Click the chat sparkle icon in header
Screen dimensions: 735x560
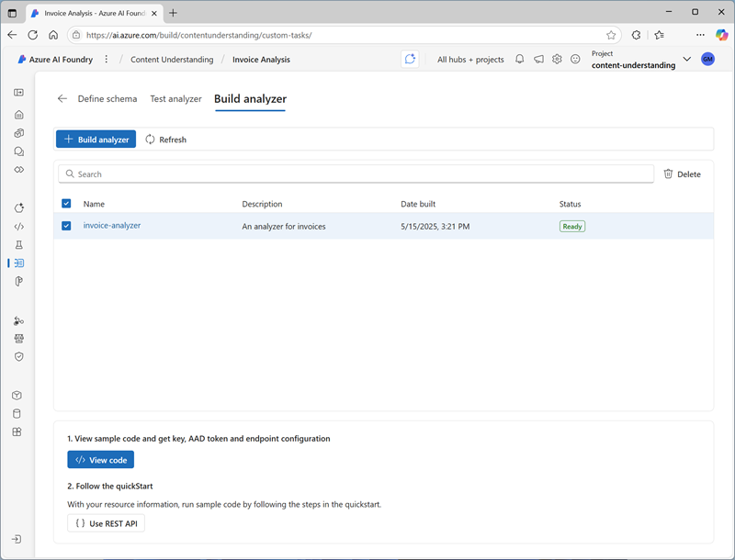pyautogui.click(x=410, y=59)
